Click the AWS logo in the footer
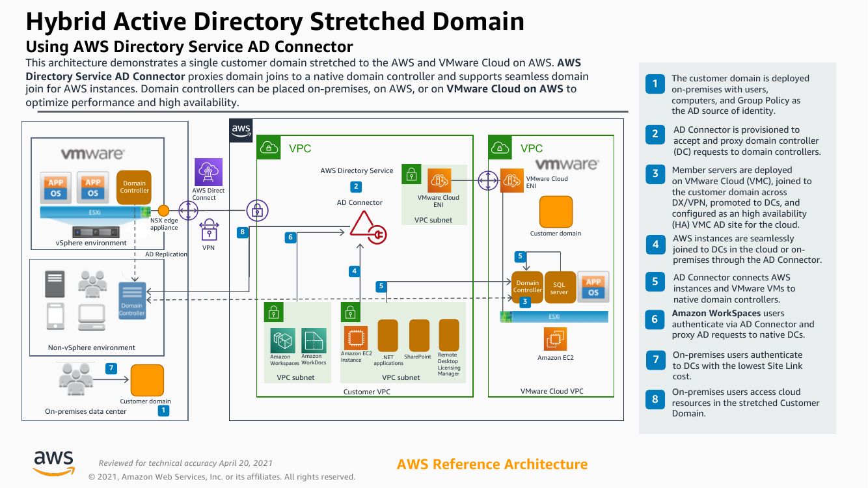 pos(54,463)
